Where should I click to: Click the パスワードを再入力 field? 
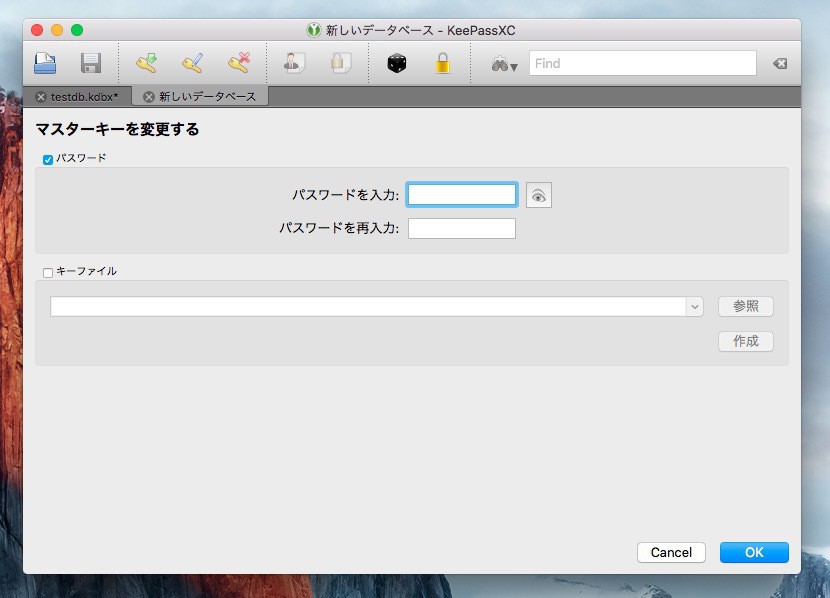[462, 229]
